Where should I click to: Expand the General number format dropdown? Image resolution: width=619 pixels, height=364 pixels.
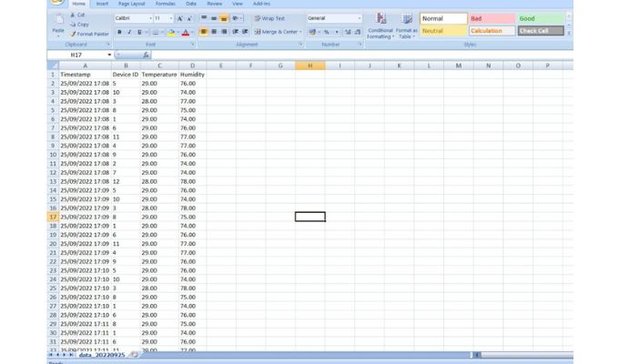[360, 18]
